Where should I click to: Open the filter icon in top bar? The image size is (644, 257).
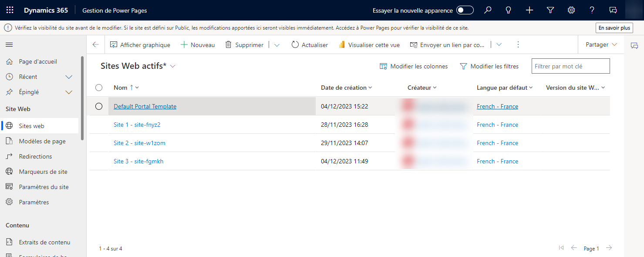click(x=550, y=10)
